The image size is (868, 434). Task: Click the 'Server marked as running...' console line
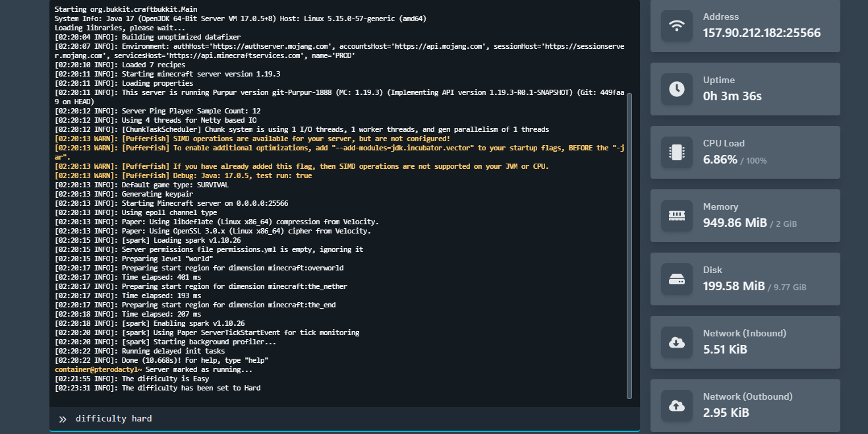coord(198,369)
